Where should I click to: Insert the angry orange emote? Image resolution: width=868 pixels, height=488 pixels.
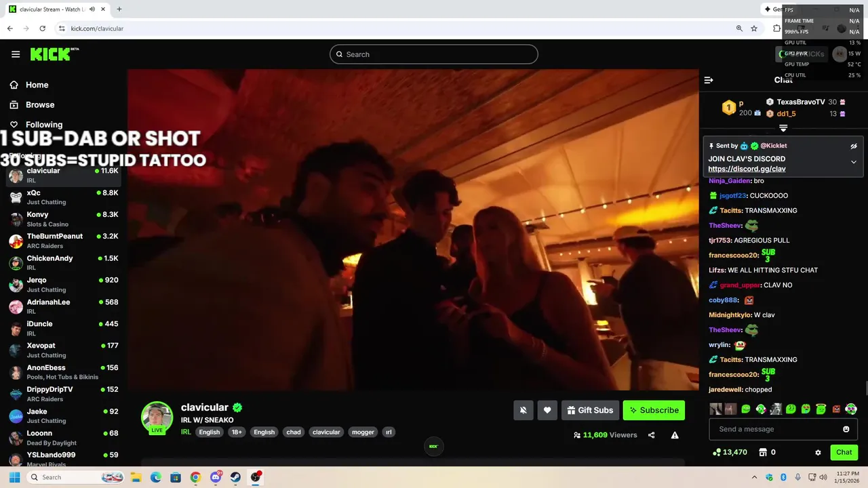[836, 409]
